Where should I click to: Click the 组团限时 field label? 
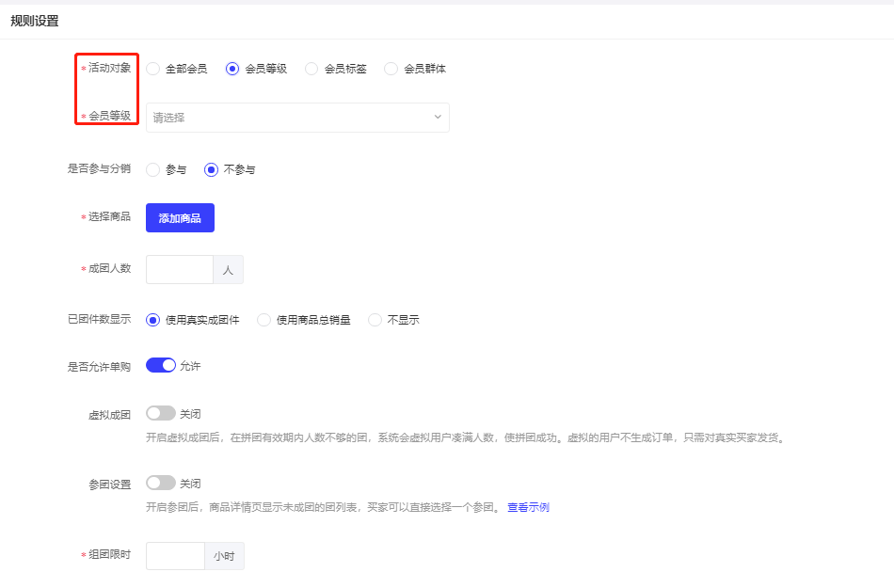109,554
